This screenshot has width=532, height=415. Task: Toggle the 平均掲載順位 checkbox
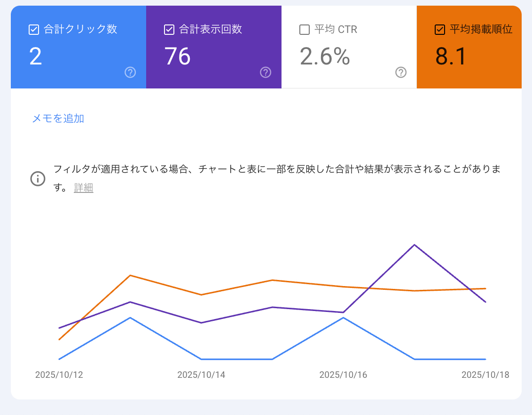tap(440, 30)
